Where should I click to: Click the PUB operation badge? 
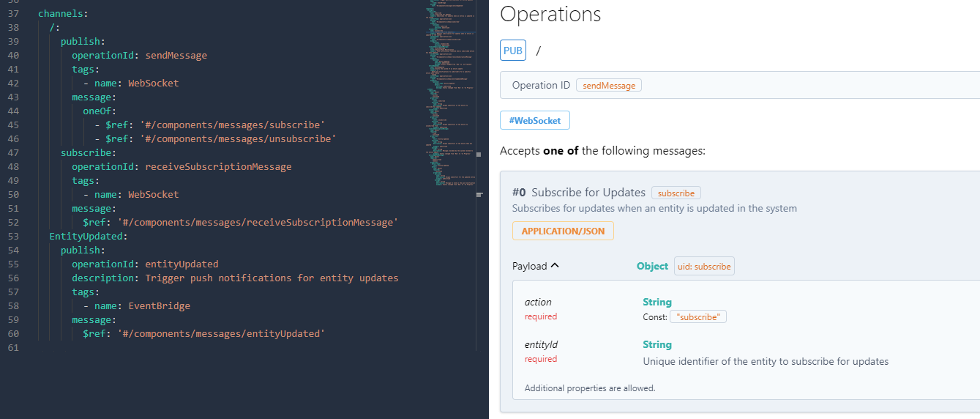pos(512,51)
